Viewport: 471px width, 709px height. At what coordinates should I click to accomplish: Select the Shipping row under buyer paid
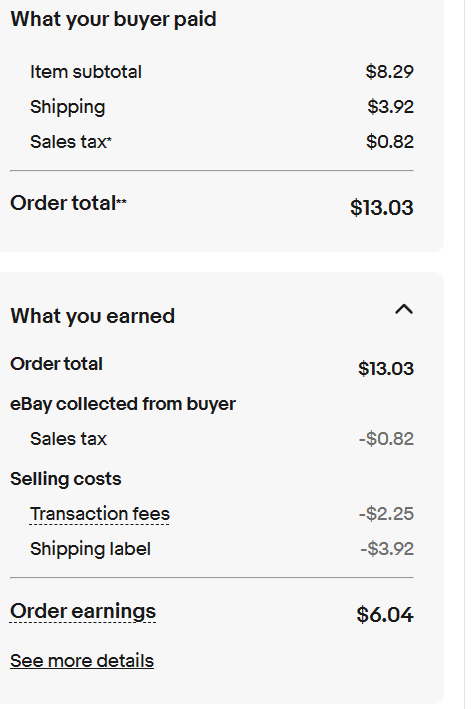pyautogui.click(x=212, y=107)
